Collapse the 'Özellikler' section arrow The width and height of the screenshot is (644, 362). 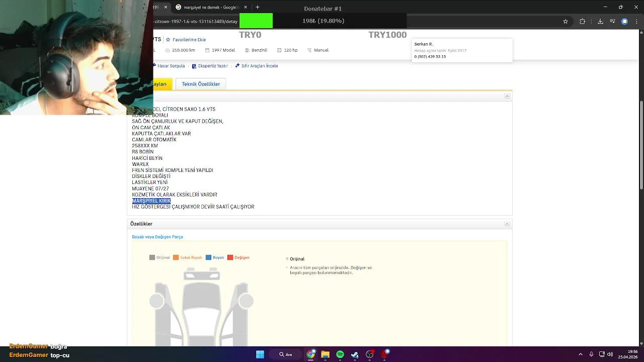tap(507, 224)
